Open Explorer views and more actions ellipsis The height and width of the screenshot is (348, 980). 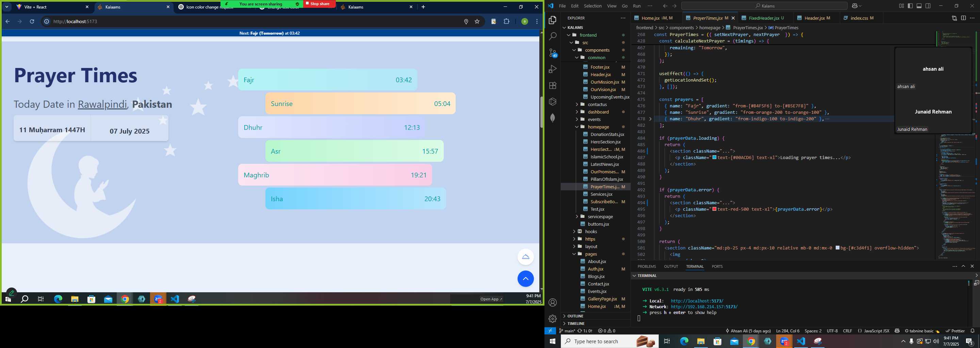pos(623,18)
